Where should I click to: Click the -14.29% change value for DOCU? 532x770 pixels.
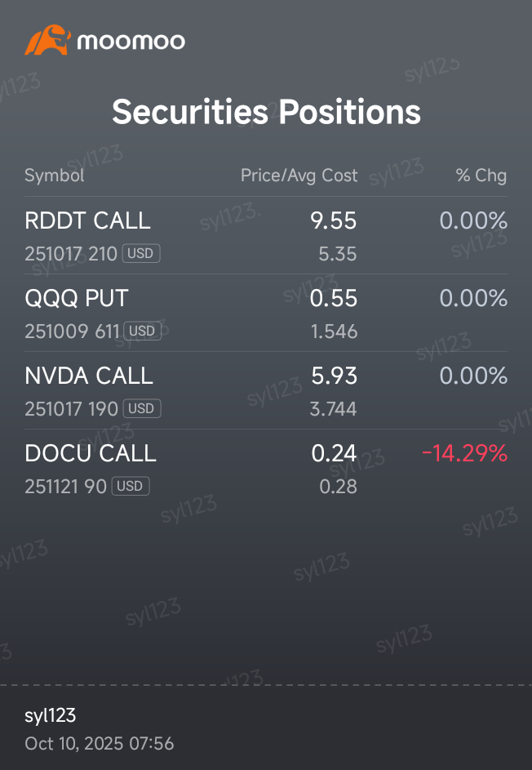click(x=464, y=453)
